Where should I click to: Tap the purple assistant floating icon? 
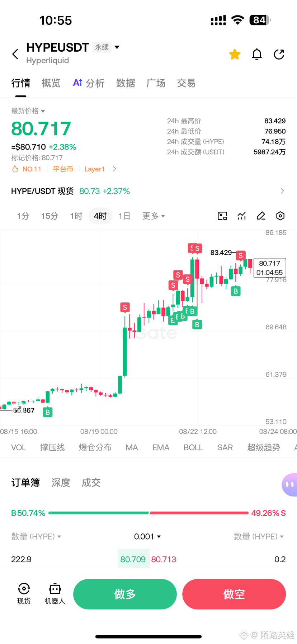tap(289, 485)
